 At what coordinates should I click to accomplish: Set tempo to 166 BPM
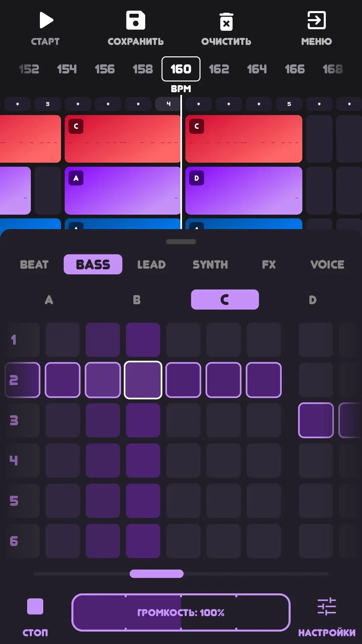coord(295,69)
